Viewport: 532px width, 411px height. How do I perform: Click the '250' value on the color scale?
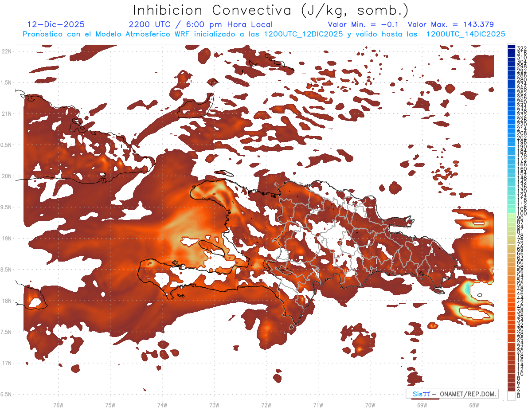[522, 102]
